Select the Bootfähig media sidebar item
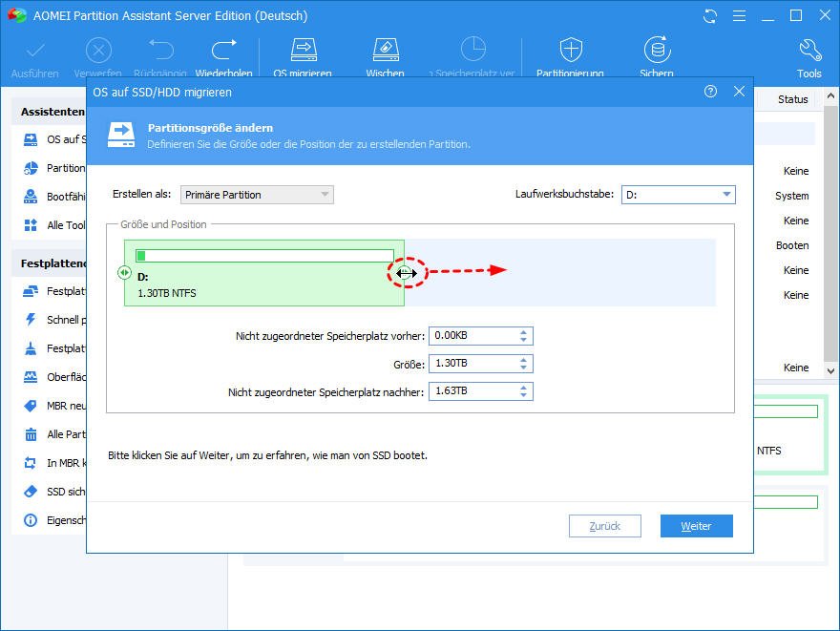The width and height of the screenshot is (840, 631). 54,197
